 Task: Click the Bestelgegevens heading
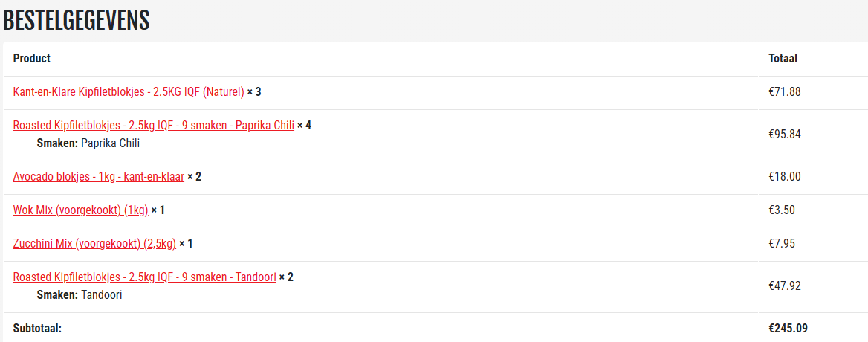(x=77, y=21)
